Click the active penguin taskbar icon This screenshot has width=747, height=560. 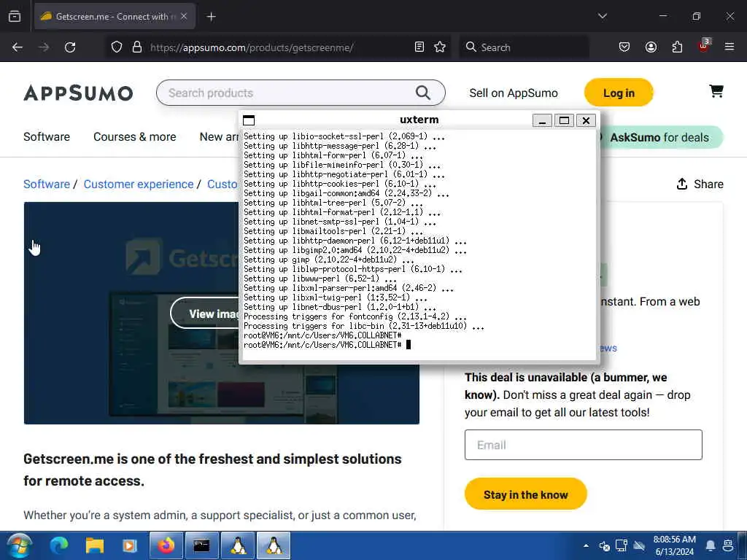coord(274,545)
